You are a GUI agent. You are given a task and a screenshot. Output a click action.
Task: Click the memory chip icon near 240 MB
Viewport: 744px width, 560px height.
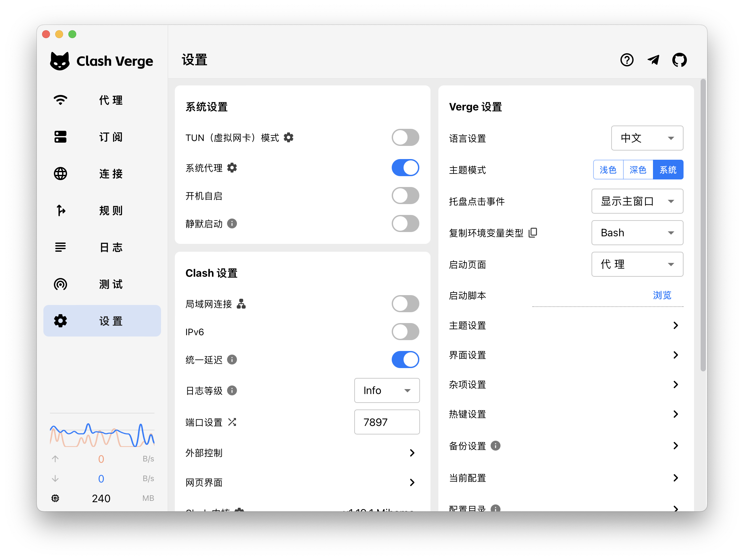(55, 498)
